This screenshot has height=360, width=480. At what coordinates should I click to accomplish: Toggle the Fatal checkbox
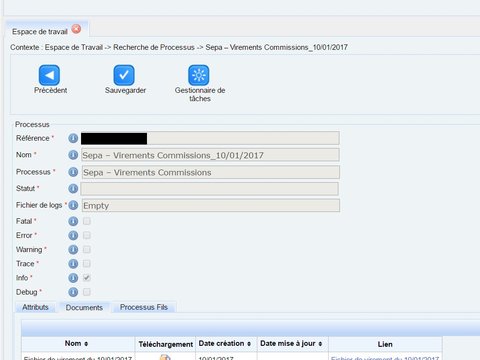(87, 221)
